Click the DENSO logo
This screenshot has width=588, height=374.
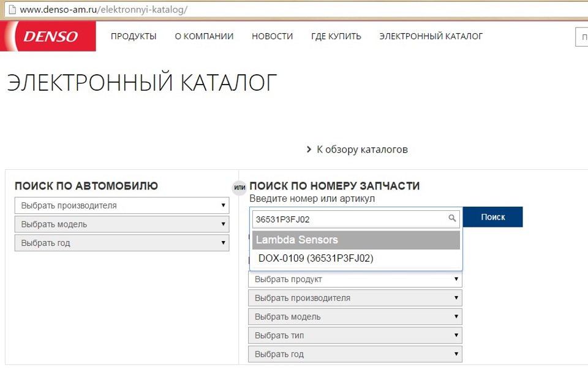click(x=48, y=36)
